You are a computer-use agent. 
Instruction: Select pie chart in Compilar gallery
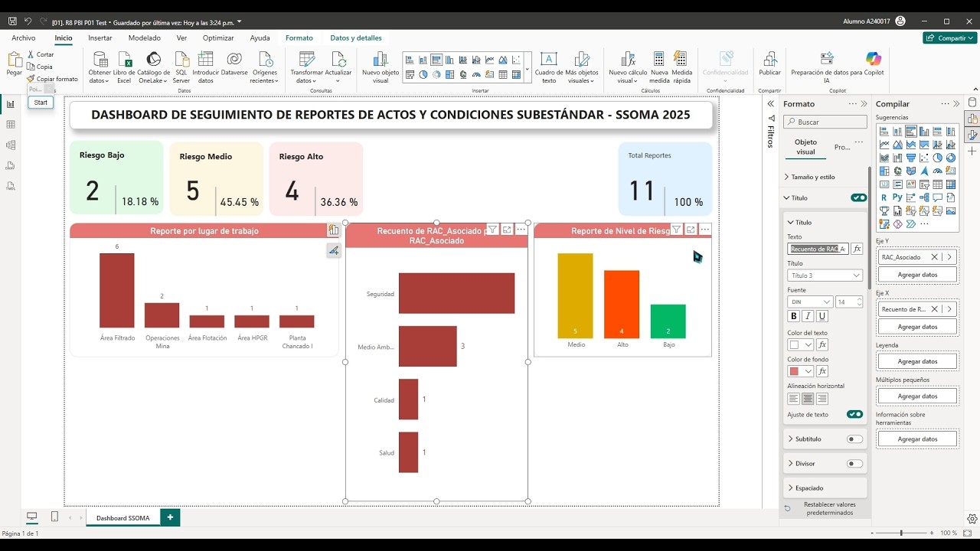[937, 158]
